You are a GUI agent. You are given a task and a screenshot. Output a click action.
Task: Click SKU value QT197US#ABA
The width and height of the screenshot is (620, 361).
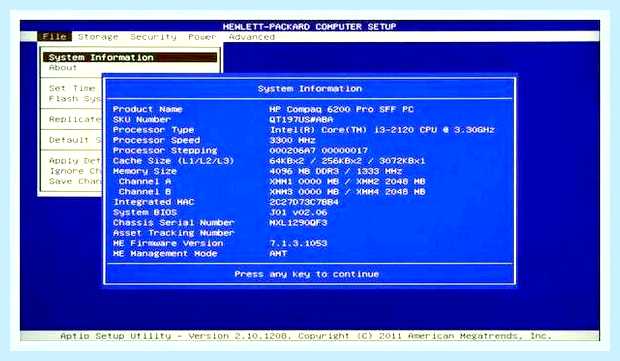coord(301,119)
